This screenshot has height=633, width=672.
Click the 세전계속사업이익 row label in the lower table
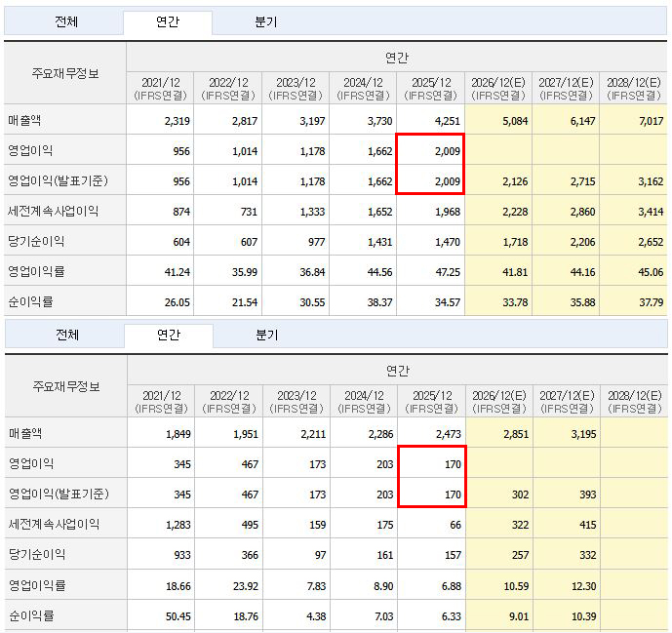(54, 524)
